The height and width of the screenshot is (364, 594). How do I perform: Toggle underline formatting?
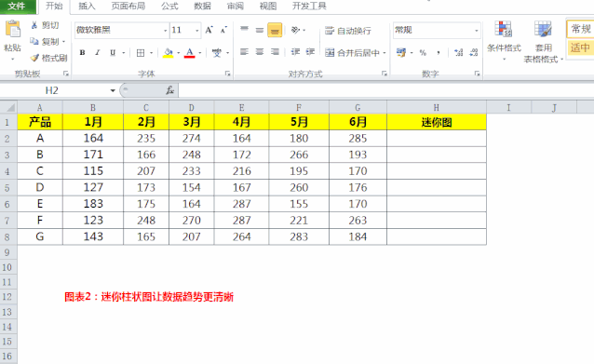113,53
